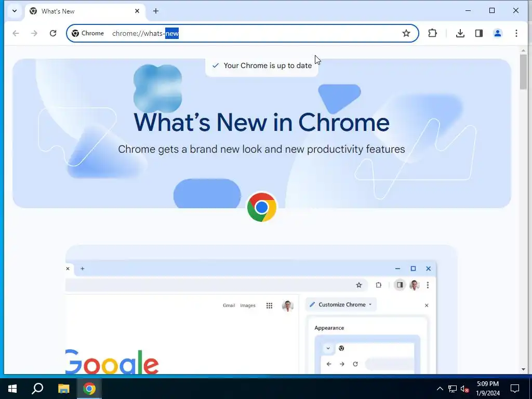Click the scrollbar down arrow
The image size is (532, 399).
tap(523, 369)
